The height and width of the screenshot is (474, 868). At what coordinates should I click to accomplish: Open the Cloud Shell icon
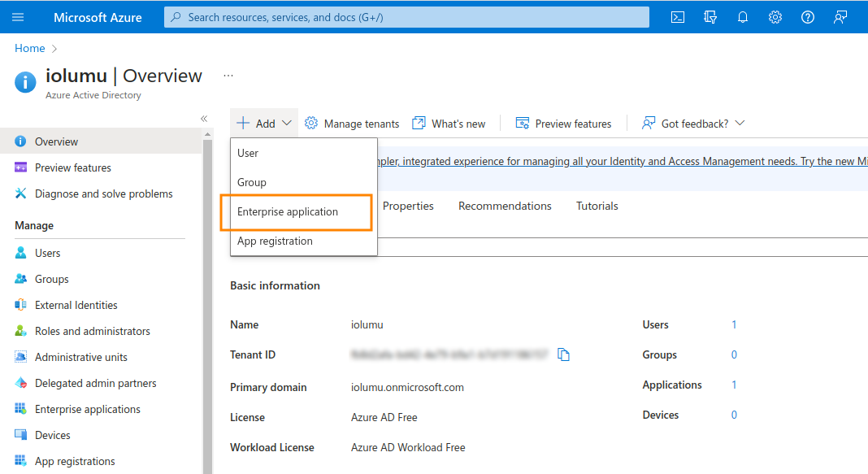point(677,17)
